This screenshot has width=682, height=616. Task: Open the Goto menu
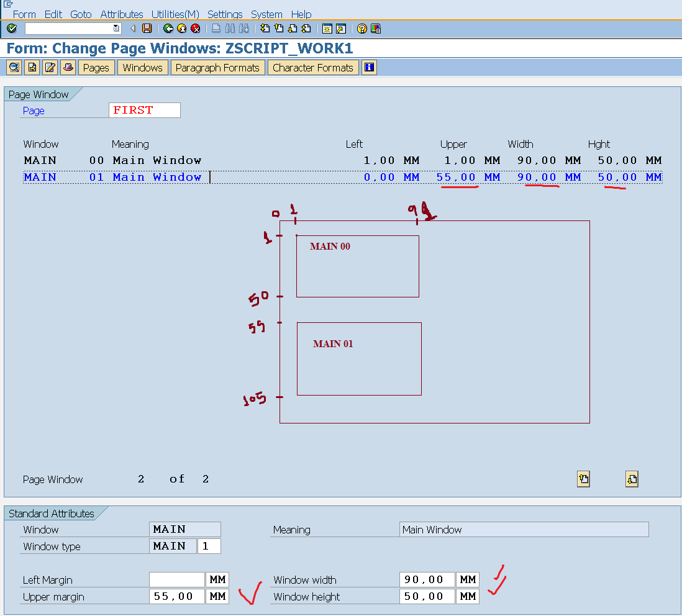(81, 14)
